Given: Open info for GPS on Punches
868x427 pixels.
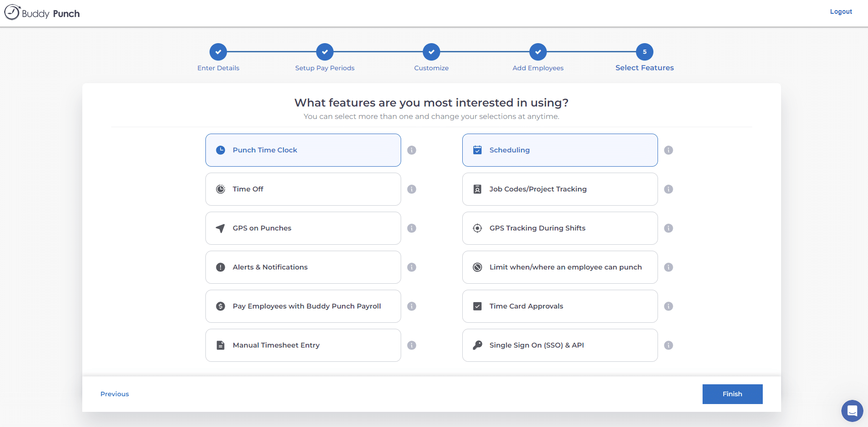Looking at the screenshot, I should click(412, 228).
